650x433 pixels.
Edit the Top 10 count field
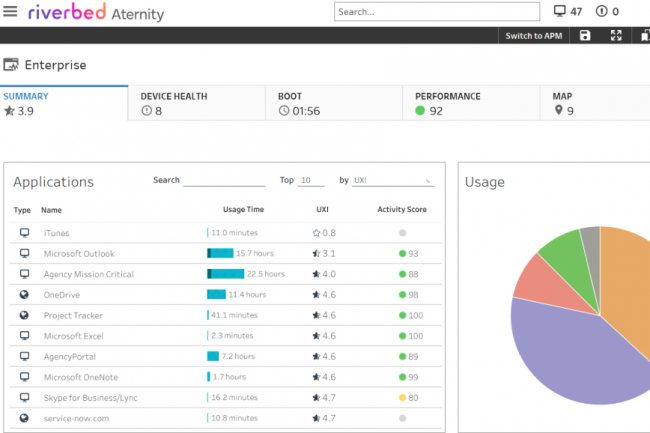(311, 181)
